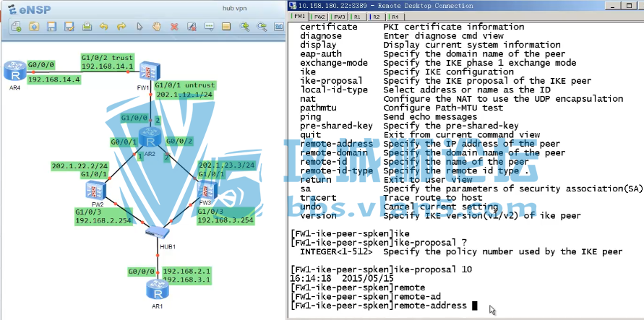The height and width of the screenshot is (320, 644).
Task: Click the '192.168.3.1' label near AR1
Action: point(187,280)
